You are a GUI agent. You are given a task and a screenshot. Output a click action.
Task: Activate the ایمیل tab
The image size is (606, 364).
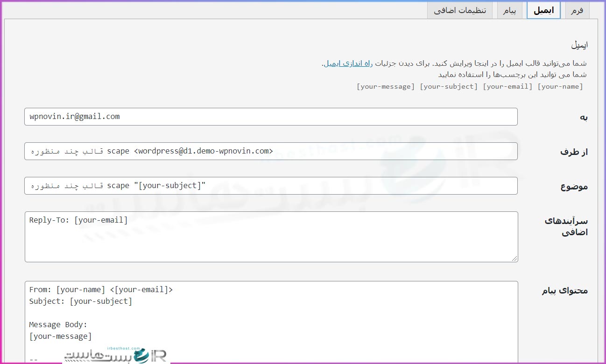coord(543,10)
